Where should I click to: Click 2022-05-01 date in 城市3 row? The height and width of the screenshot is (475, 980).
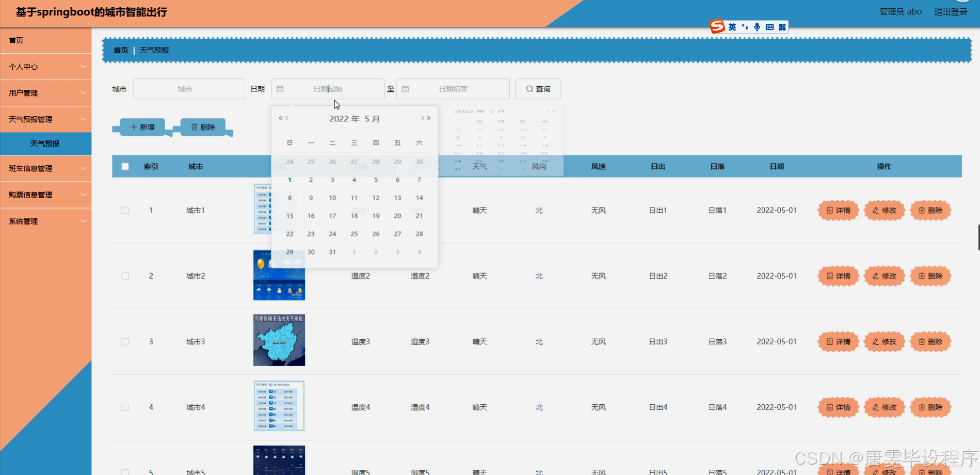(x=777, y=341)
